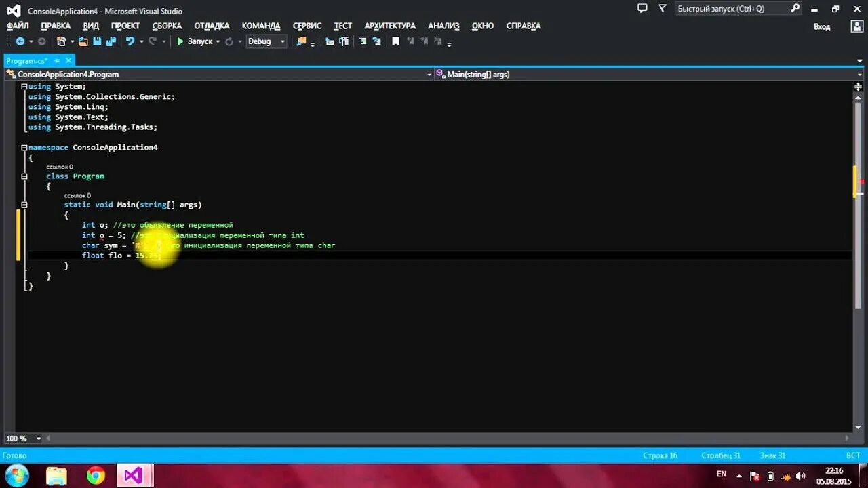Open the new project dropdown arrow
Image resolution: width=868 pixels, height=488 pixels.
[72, 41]
